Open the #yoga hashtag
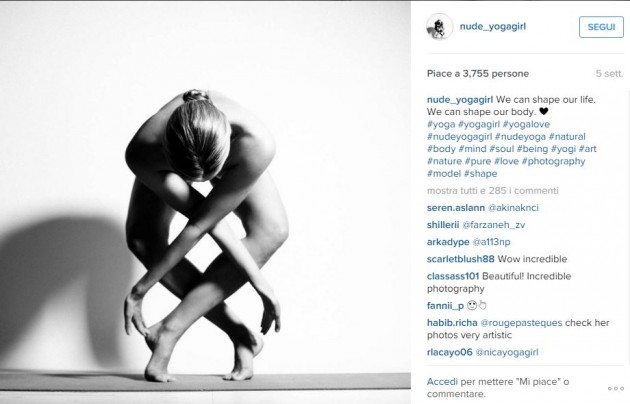The image size is (630, 404). pyautogui.click(x=441, y=124)
